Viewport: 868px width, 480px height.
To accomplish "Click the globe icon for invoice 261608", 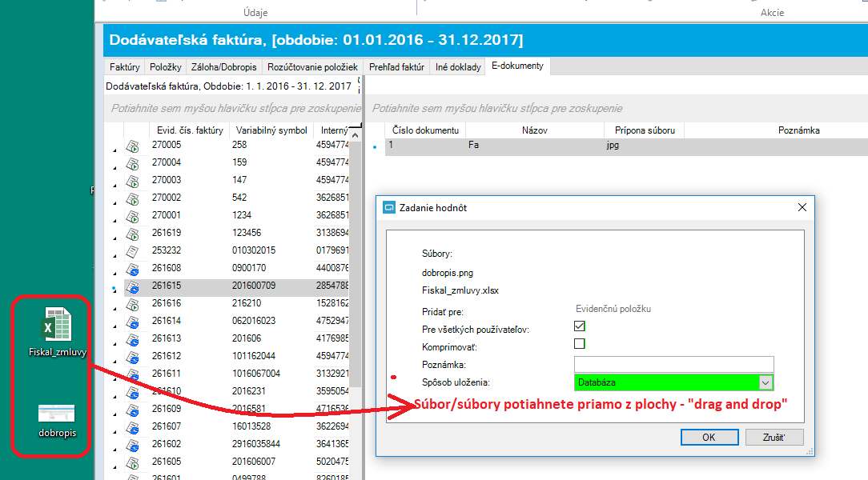I will click(132, 270).
